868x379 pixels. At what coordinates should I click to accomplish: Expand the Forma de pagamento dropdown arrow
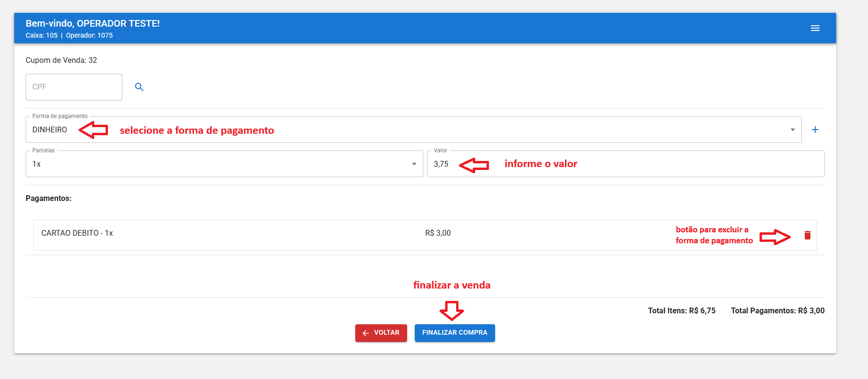point(792,130)
